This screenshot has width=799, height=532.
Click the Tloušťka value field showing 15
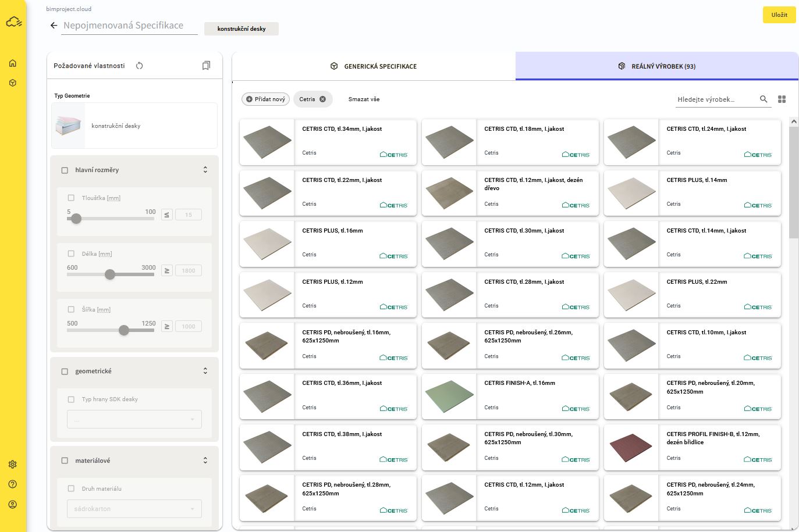click(189, 215)
